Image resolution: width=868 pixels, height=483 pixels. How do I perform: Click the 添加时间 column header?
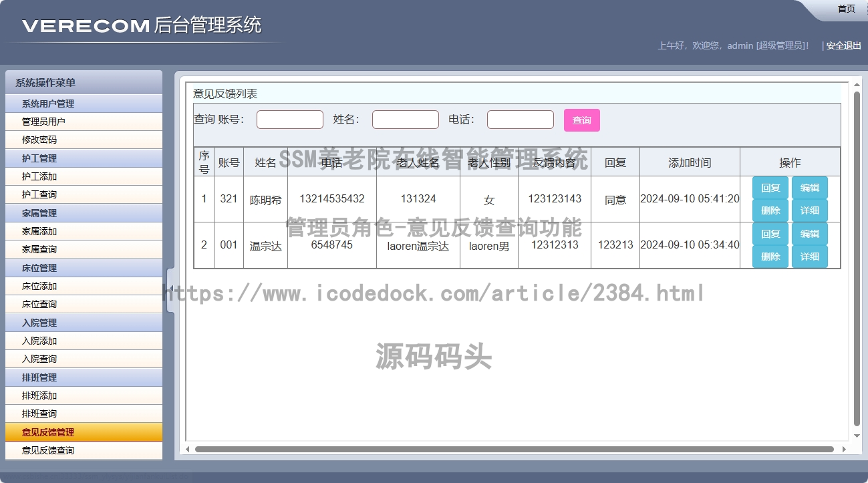click(690, 162)
